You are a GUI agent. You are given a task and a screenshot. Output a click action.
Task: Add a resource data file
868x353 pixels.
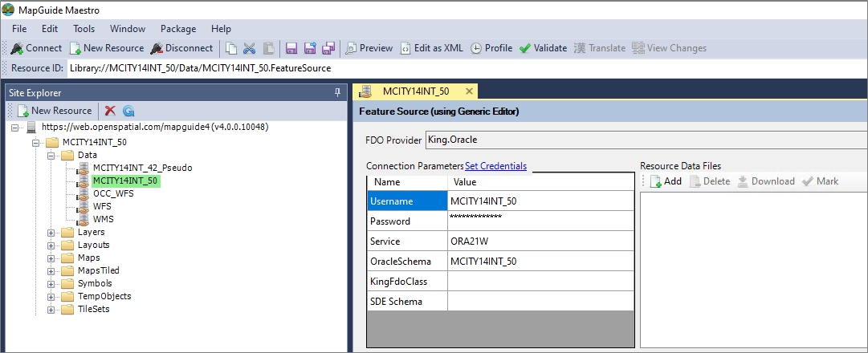(x=666, y=181)
